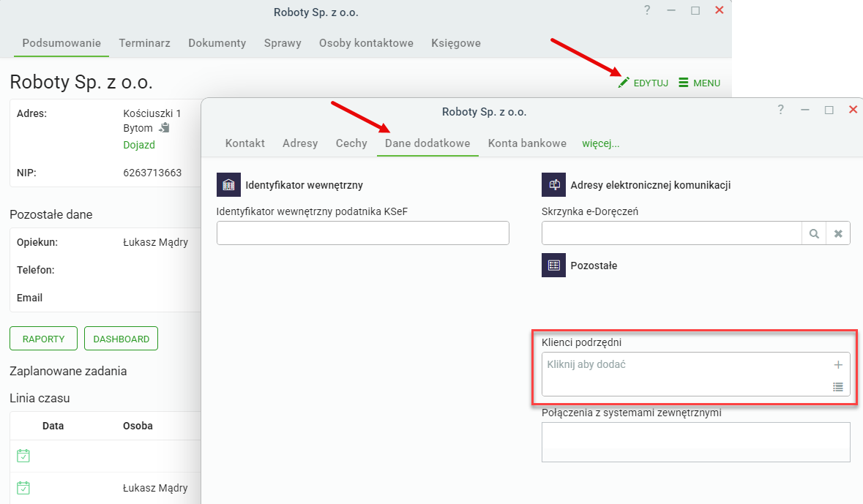
Task: Click Połączenia z systemami zewnętrznymi box
Action: click(x=695, y=442)
